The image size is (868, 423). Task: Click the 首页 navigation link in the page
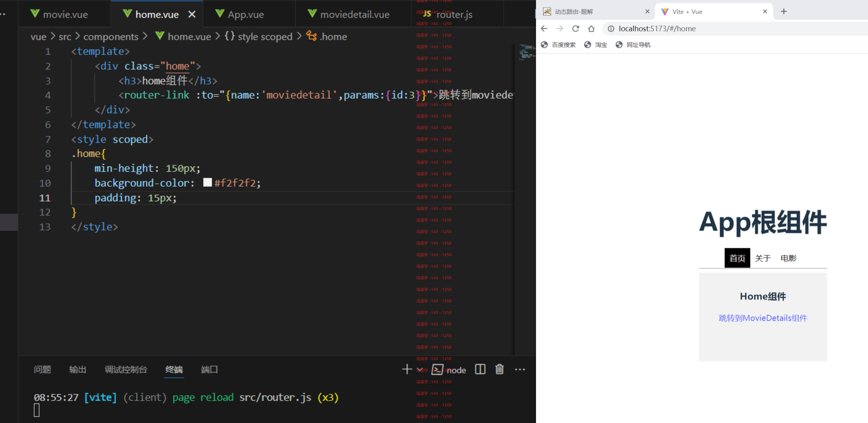point(737,258)
